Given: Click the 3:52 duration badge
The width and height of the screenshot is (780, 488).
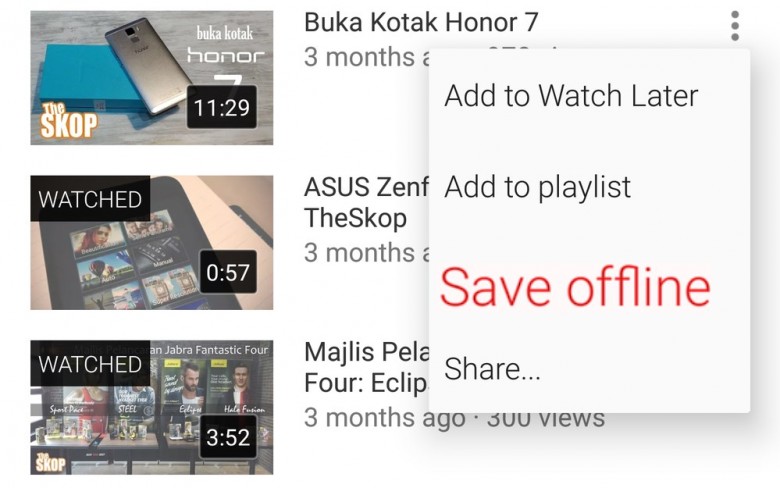Looking at the screenshot, I should tap(228, 437).
